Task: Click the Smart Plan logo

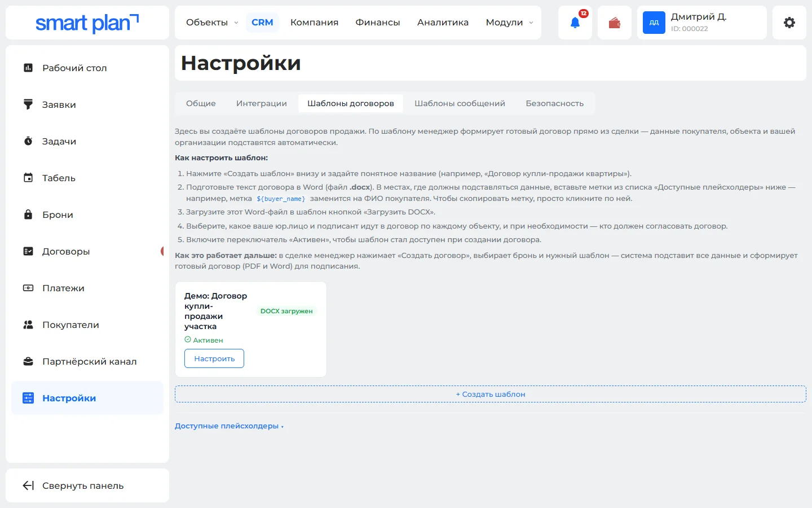Action: point(87,23)
